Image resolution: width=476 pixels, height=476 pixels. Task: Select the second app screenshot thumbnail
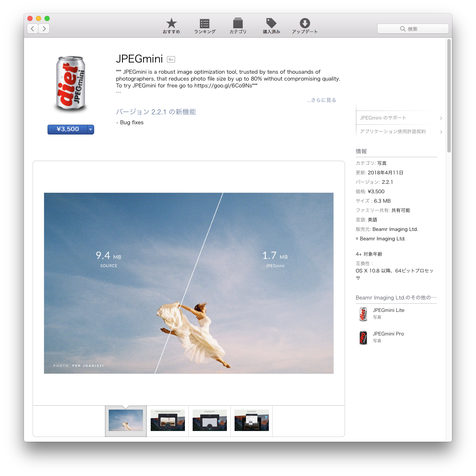[x=167, y=420]
